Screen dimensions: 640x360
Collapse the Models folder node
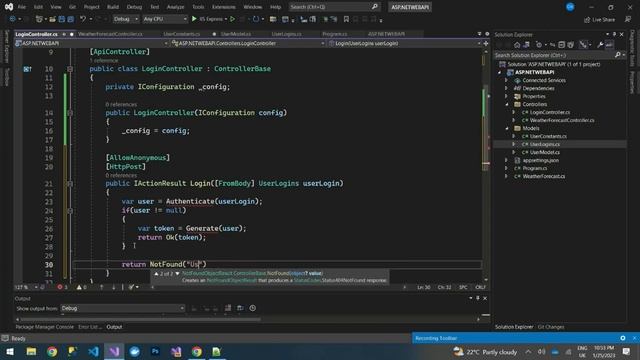point(506,128)
